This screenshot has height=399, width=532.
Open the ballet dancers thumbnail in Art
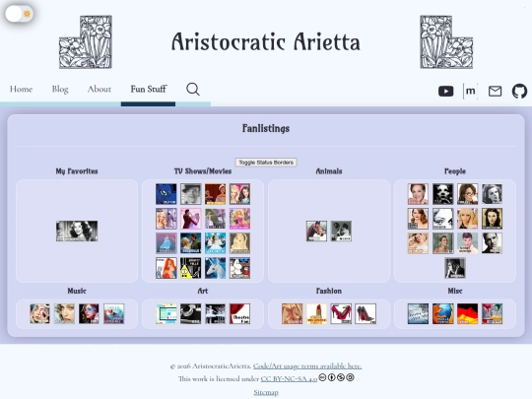(215, 314)
